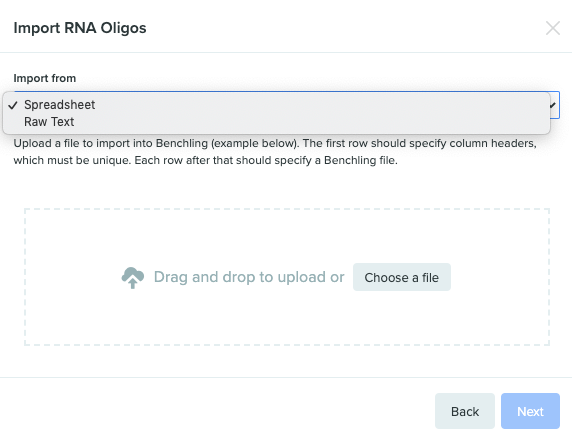Close the Import RNA Oligos dialog

click(553, 28)
